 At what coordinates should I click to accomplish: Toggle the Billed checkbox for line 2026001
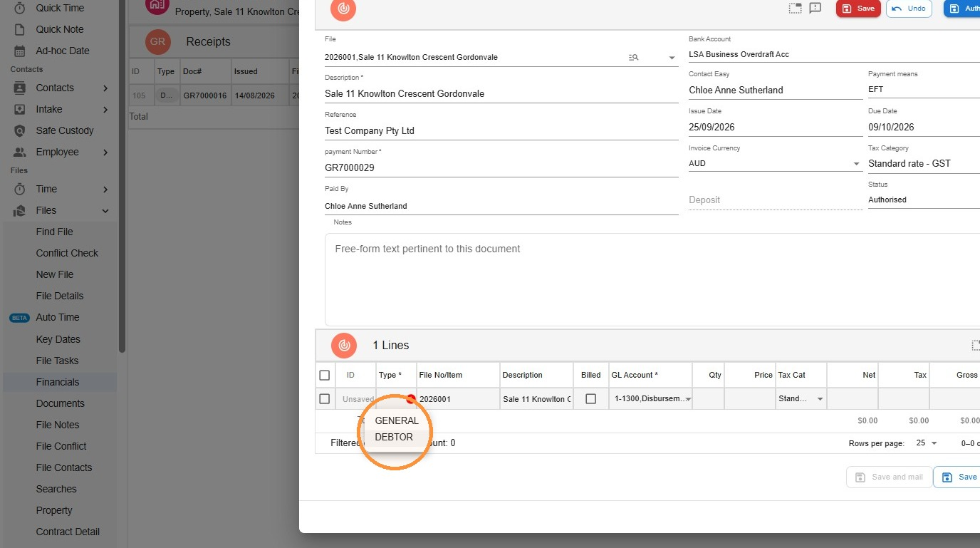(x=590, y=399)
